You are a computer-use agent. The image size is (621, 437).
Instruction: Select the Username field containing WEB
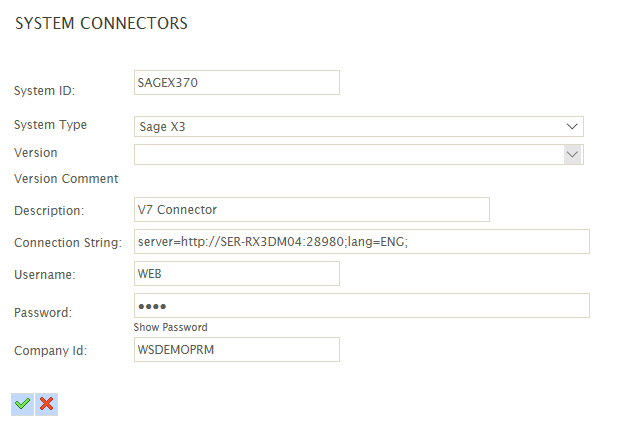(x=236, y=273)
